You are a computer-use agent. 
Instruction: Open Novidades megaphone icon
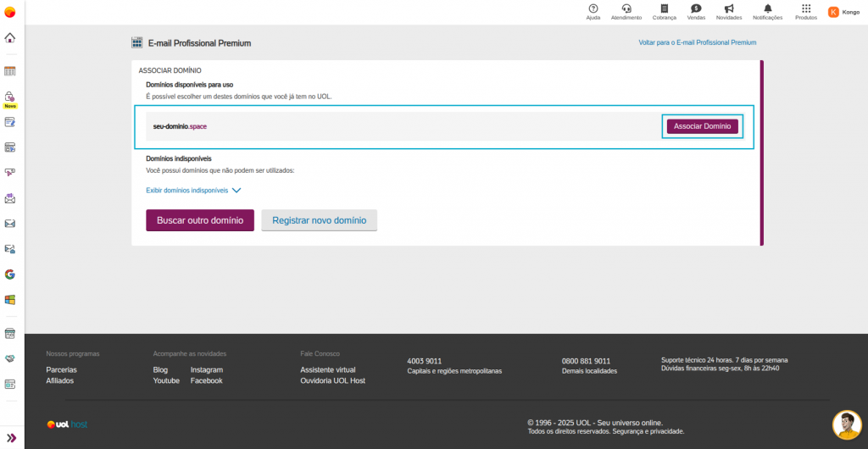728,12
